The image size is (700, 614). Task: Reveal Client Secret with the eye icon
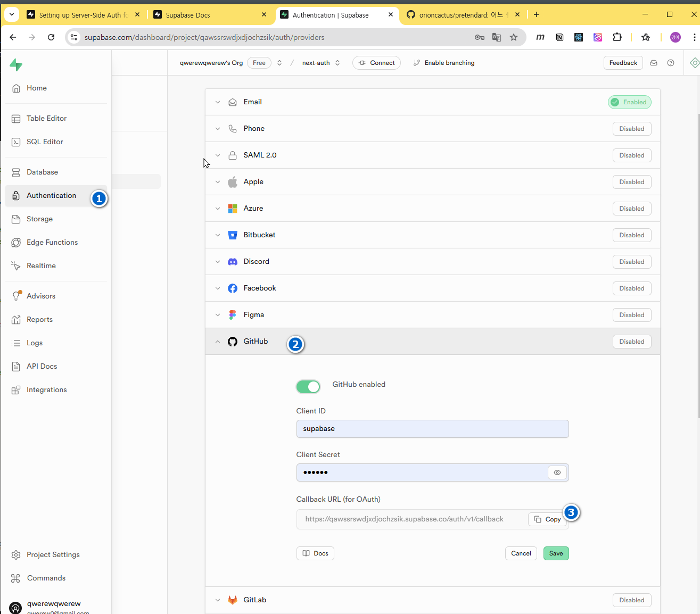(557, 472)
